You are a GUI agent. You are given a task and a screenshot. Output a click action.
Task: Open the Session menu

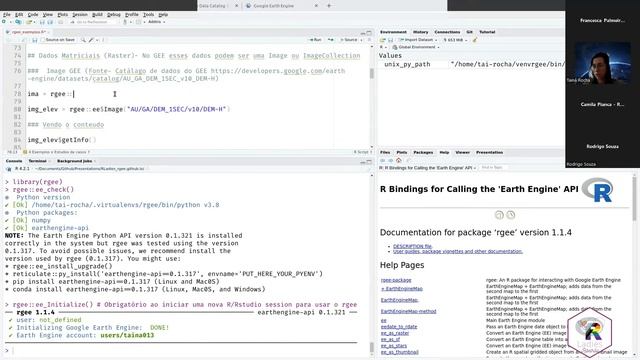[x=80, y=15]
